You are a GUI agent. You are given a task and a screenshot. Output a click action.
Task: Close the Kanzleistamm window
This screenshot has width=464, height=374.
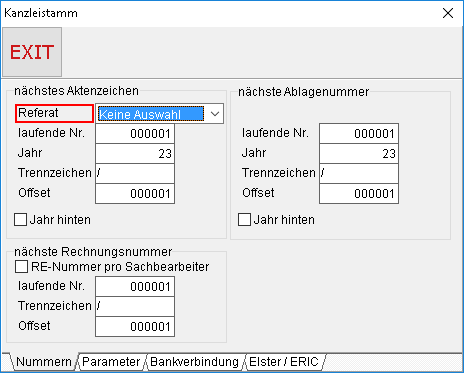[448, 13]
